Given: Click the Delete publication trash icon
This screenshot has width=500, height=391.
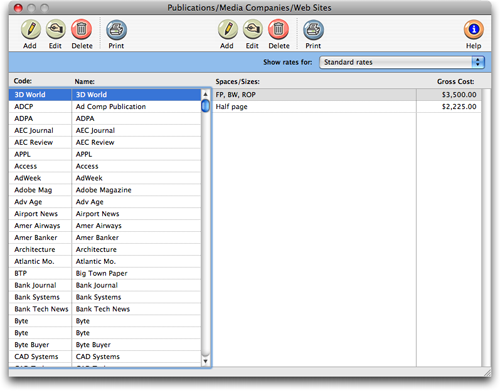Looking at the screenshot, I should pos(81,29).
